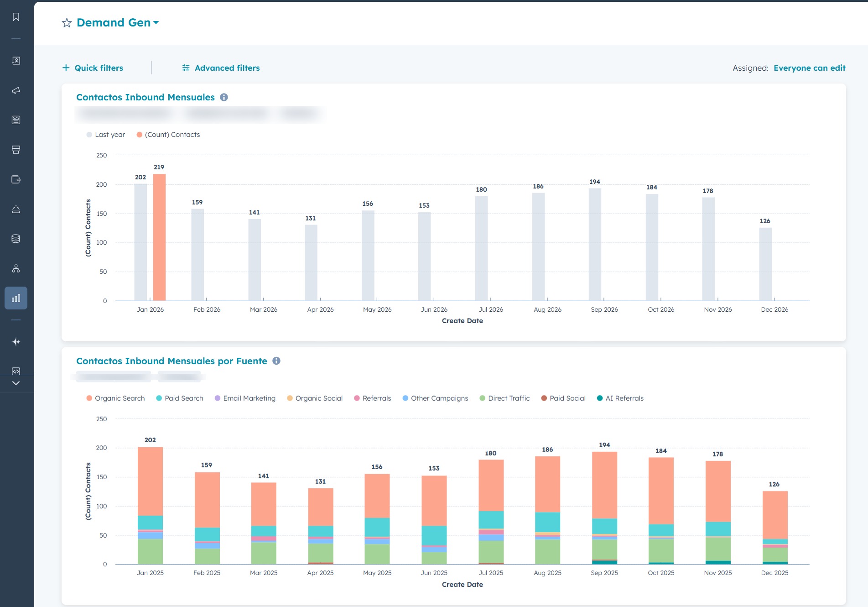This screenshot has width=868, height=607.
Task: Select the Sep 2026 bar labeled 194
Action: (x=595, y=245)
